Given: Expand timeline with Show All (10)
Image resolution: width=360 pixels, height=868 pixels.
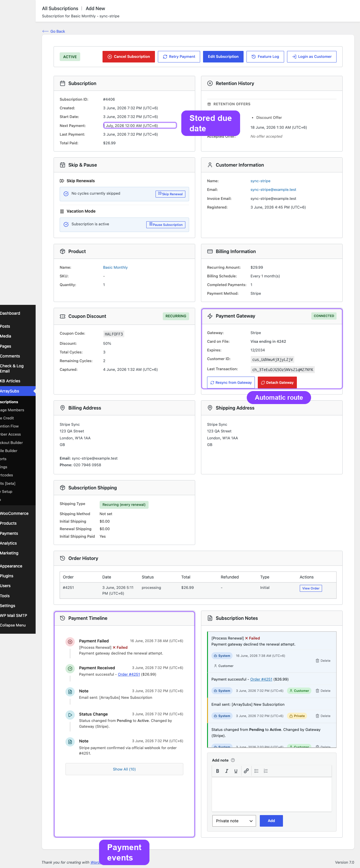Looking at the screenshot, I should (124, 769).
